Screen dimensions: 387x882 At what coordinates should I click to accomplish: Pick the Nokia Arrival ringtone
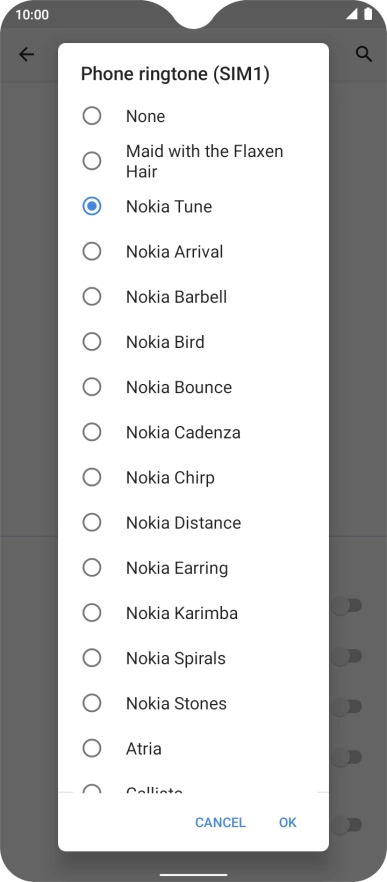tap(193, 251)
